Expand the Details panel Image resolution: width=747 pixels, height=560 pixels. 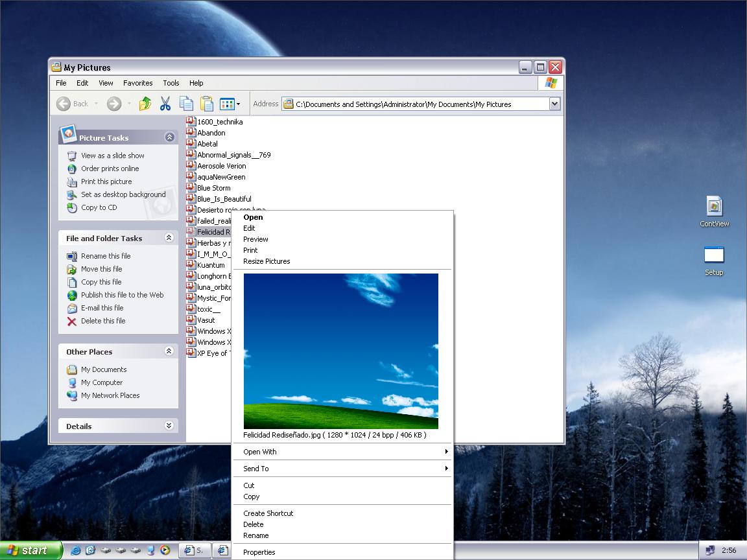[x=169, y=426]
